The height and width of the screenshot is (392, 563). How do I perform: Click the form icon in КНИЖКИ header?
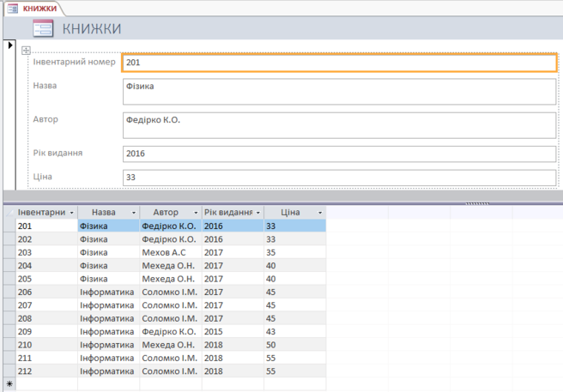(x=43, y=28)
